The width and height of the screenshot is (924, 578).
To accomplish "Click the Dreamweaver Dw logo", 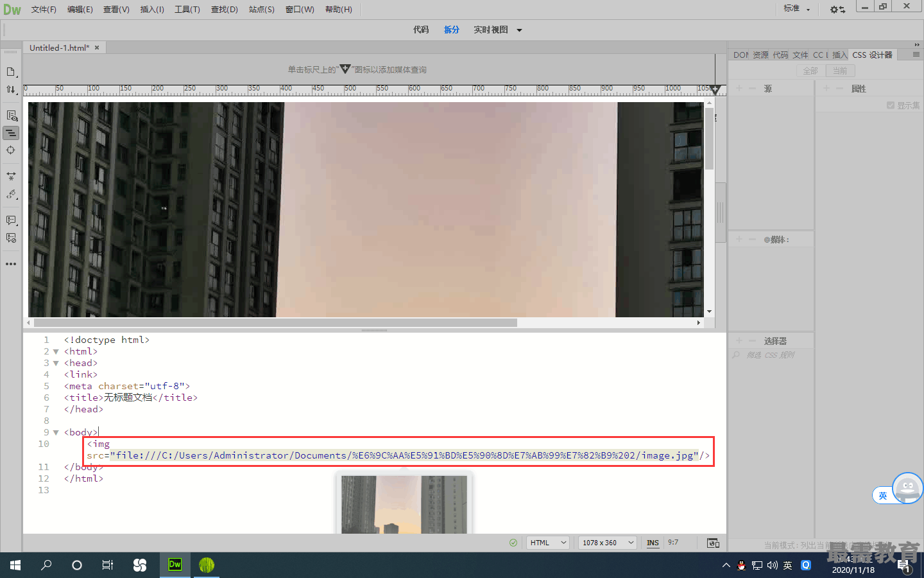I will click(12, 10).
